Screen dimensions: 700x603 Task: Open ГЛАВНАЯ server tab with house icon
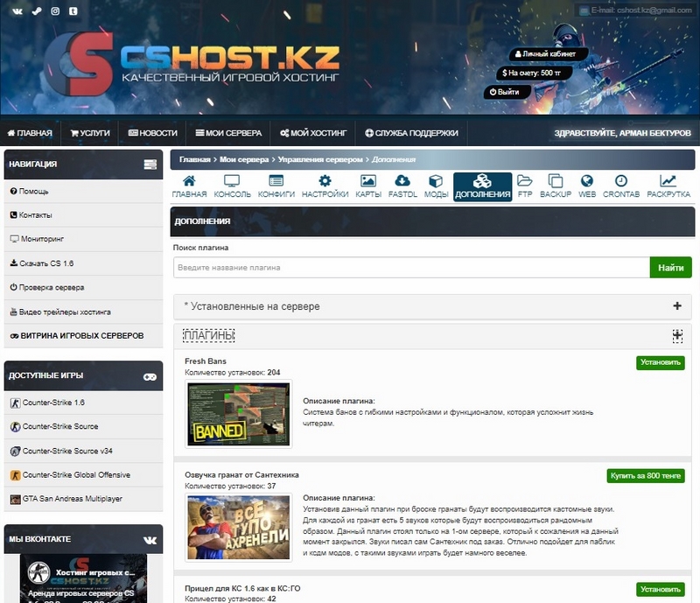point(189,186)
